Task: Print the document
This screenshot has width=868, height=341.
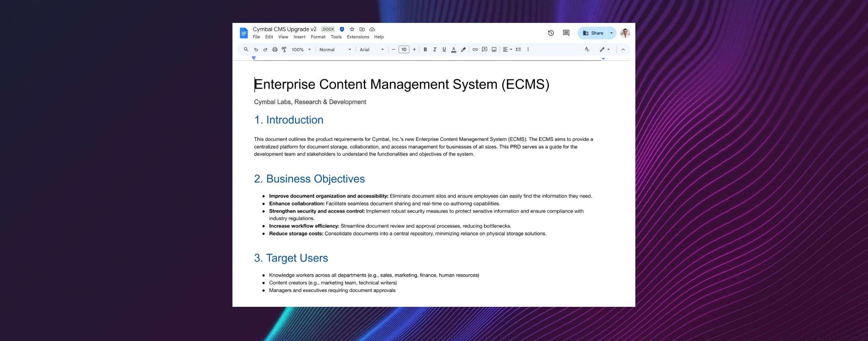Action: click(275, 49)
